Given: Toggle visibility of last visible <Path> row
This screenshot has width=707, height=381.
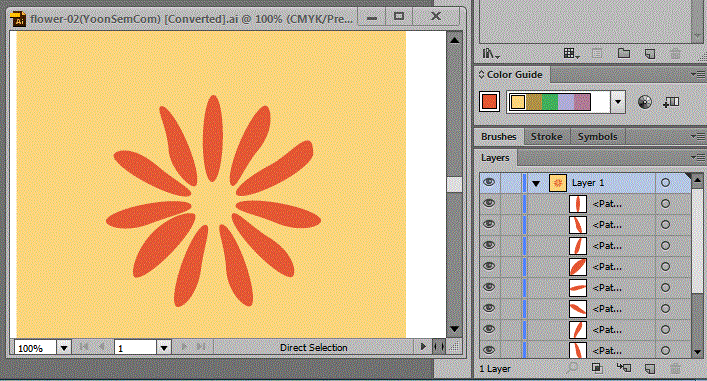Looking at the screenshot, I should pos(489,350).
